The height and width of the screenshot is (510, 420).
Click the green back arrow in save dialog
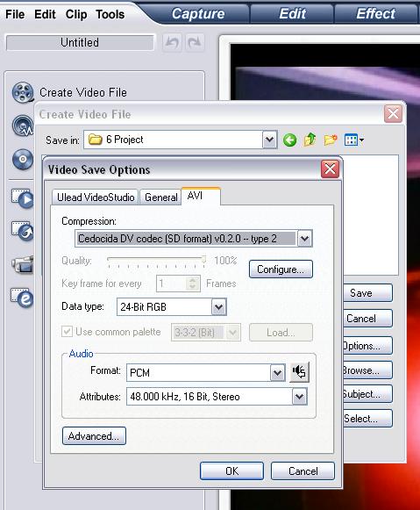[x=289, y=140]
